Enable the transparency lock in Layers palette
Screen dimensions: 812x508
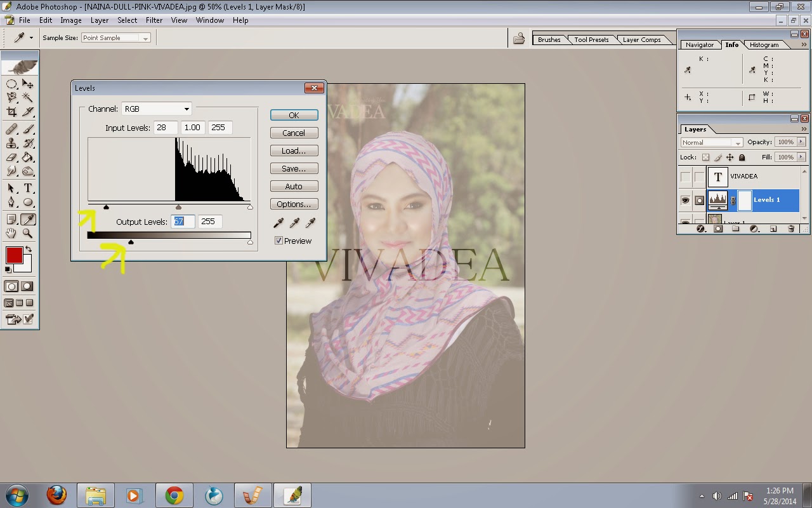coord(706,157)
